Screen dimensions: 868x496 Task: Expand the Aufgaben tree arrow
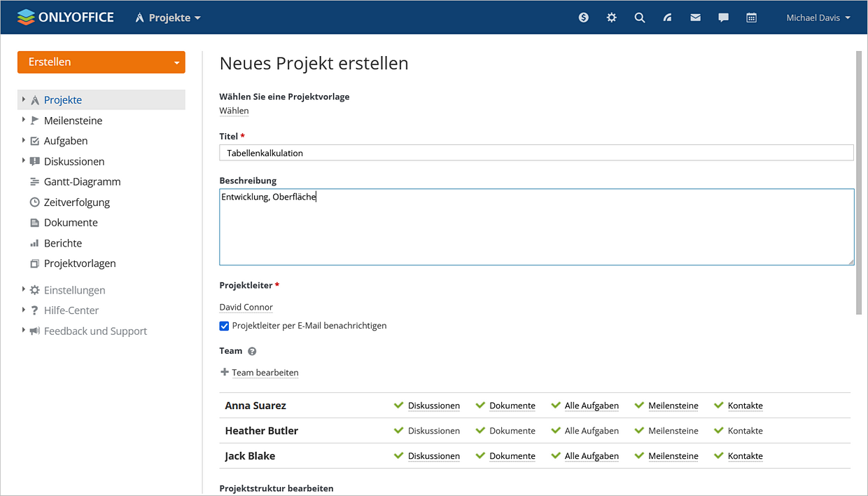[24, 141]
